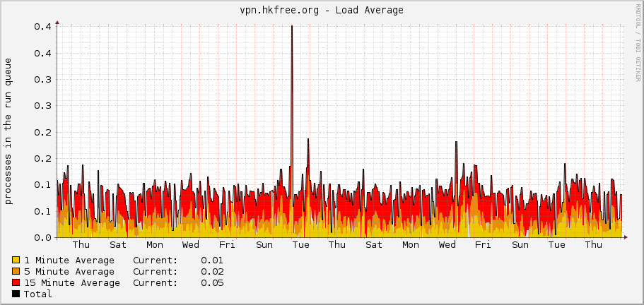Click the '15 Minute Average' legend label

point(72,283)
